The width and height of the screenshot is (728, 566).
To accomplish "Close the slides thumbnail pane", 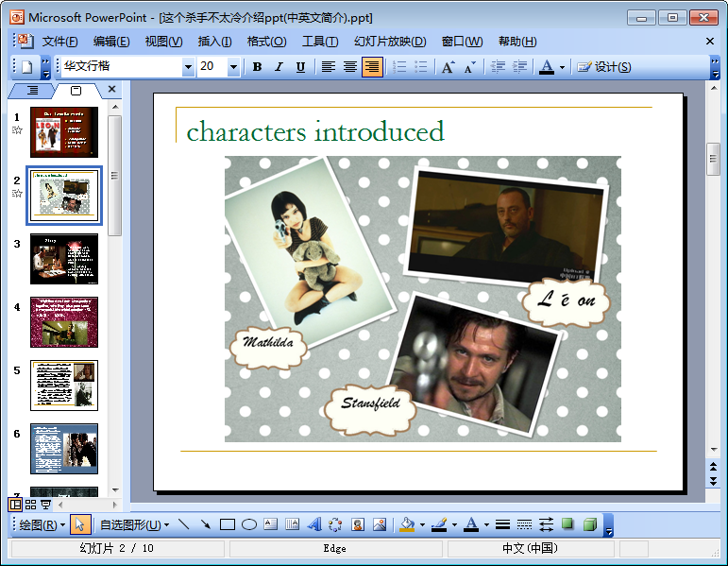I will 111,89.
